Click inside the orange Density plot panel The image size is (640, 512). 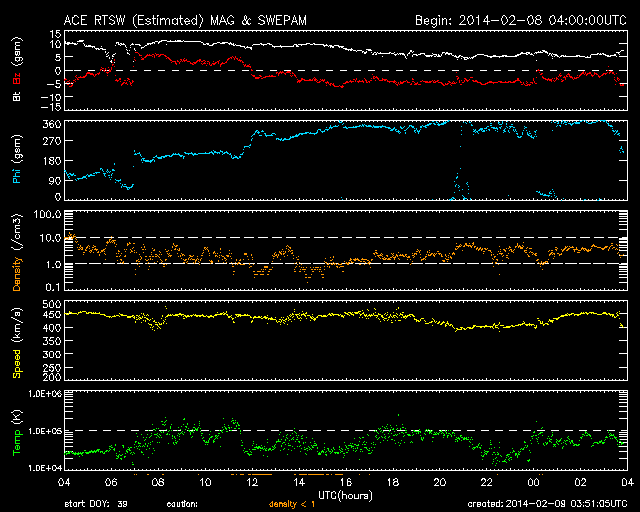346,251
